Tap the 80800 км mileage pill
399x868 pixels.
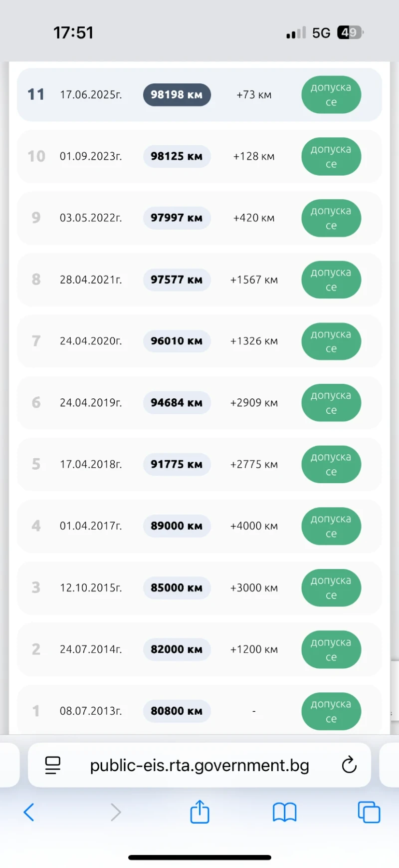coord(177,711)
